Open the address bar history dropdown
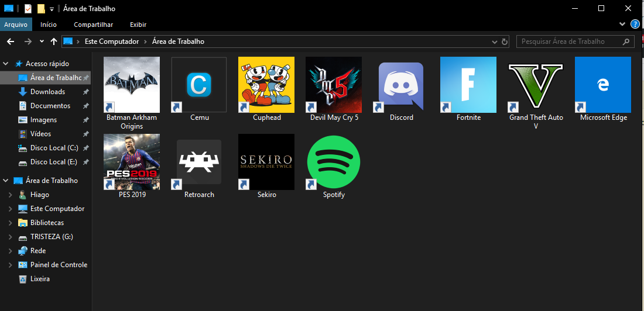The image size is (644, 311). (x=495, y=42)
